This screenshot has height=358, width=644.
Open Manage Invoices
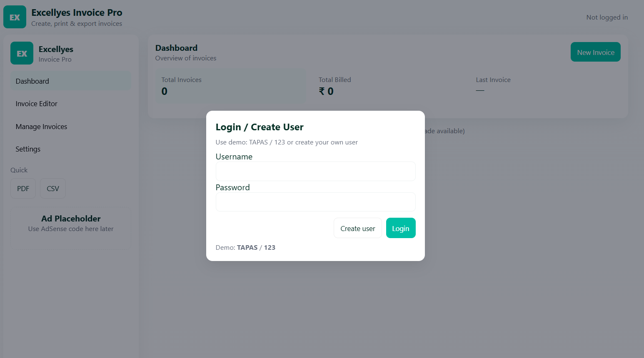coord(41,126)
